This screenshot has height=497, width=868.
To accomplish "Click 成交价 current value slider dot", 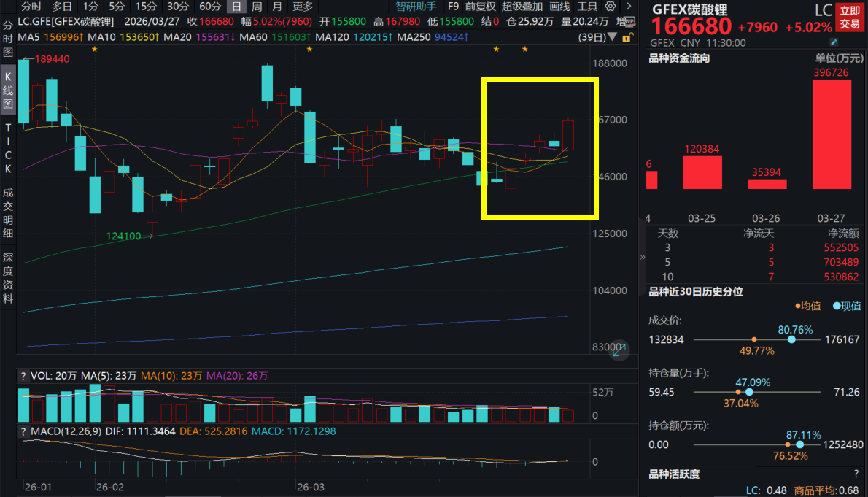I will (791, 340).
